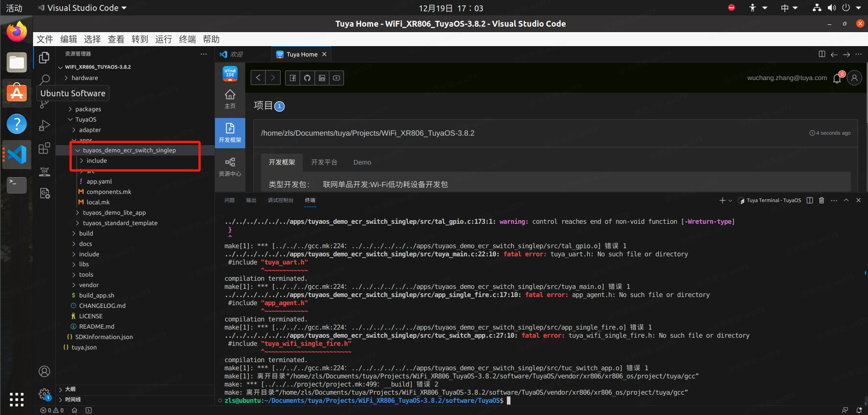Click the errors and warnings status item

[52, 410]
